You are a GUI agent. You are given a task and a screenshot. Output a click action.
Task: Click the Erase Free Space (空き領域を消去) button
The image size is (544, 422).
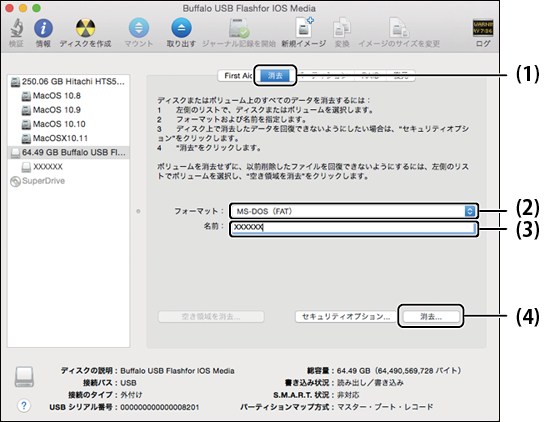pos(211,316)
